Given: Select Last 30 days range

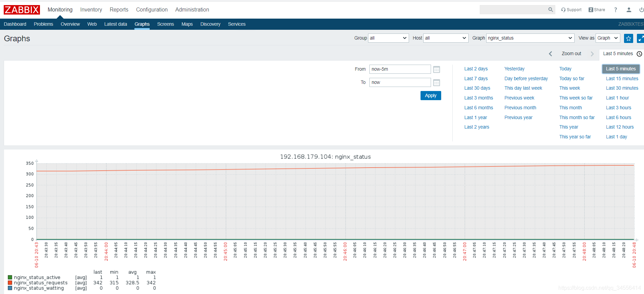Looking at the screenshot, I should point(477,88).
